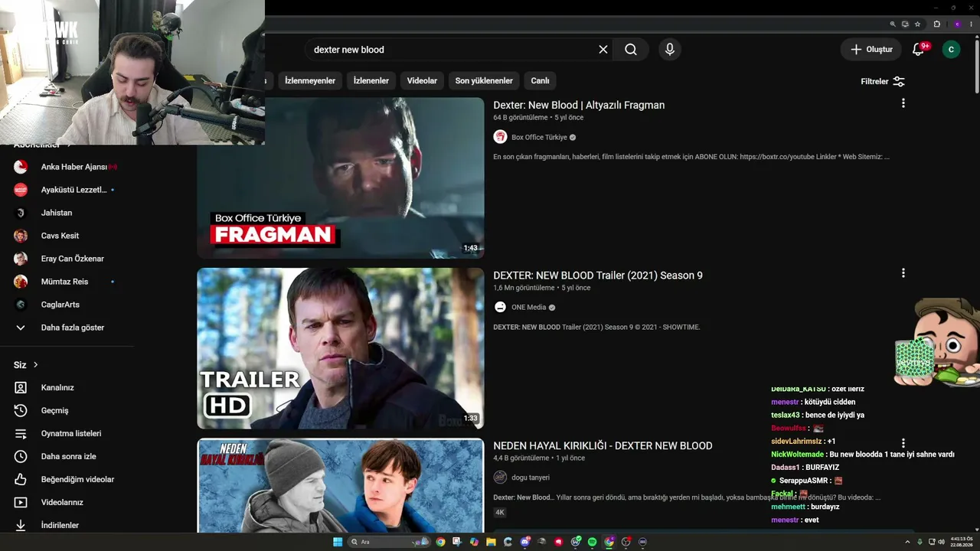
Task: Bookmark this page with the star icon
Action: point(917,24)
